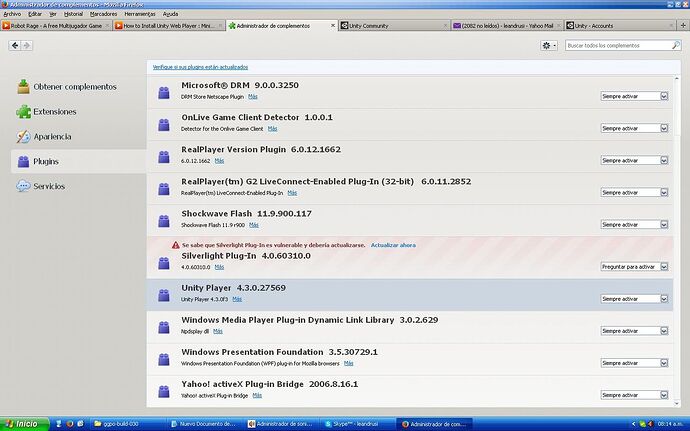The width and height of the screenshot is (690, 431).
Task: Click the plugin list scroll down arrow
Action: 677,403
